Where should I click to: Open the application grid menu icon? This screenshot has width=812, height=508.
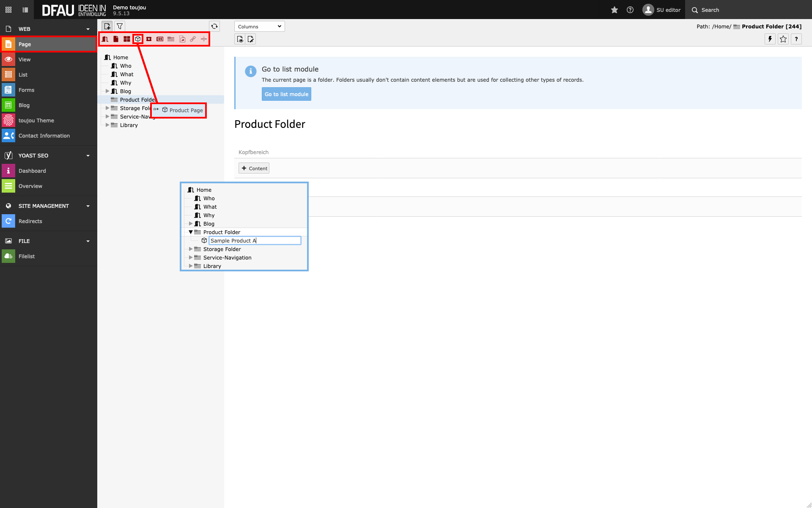(x=8, y=10)
